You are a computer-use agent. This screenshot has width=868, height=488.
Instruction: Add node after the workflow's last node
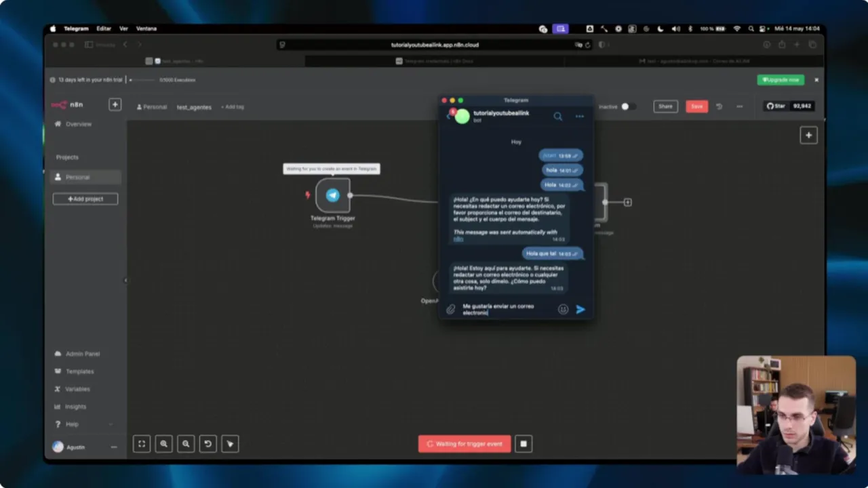tap(628, 202)
